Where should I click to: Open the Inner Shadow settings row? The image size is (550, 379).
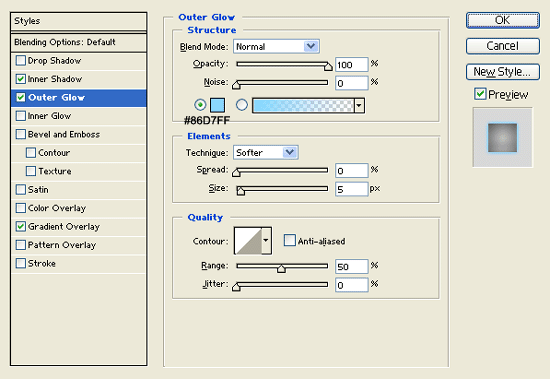pos(79,79)
